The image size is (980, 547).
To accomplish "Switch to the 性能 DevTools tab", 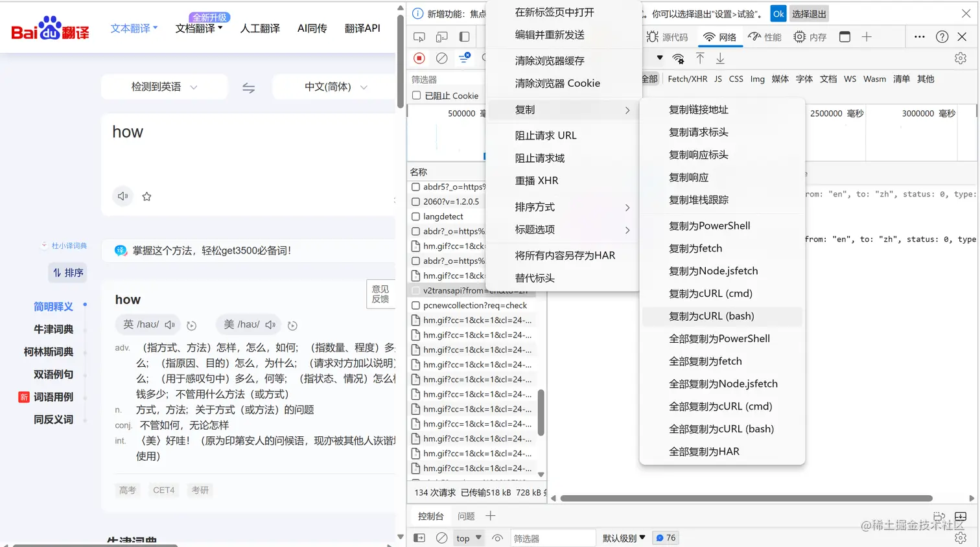I will click(765, 37).
